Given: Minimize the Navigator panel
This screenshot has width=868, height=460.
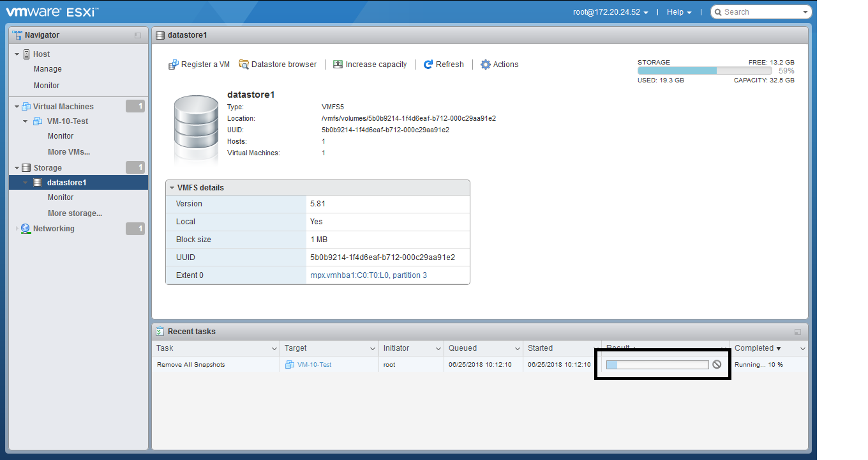Looking at the screenshot, I should [x=138, y=36].
